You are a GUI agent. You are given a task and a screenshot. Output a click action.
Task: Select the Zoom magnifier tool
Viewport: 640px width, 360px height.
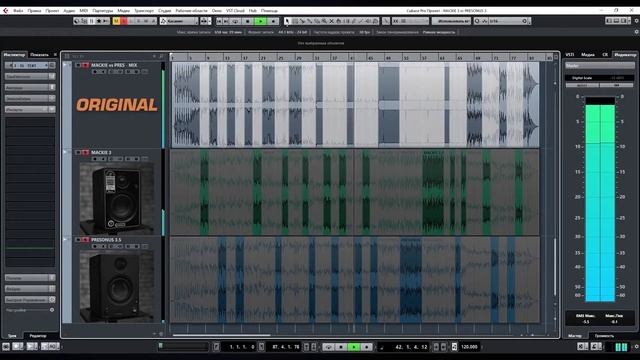tap(324, 21)
